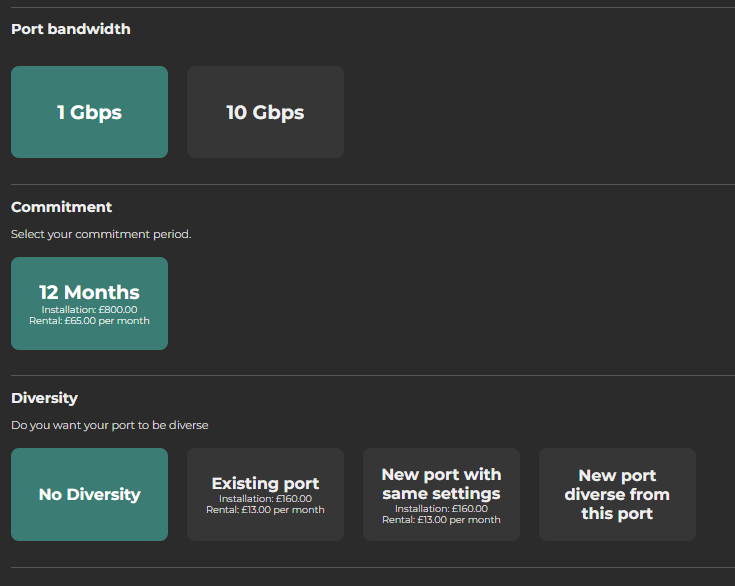
Task: Click same-settings port's £13.00 rental line
Action: click(x=441, y=520)
